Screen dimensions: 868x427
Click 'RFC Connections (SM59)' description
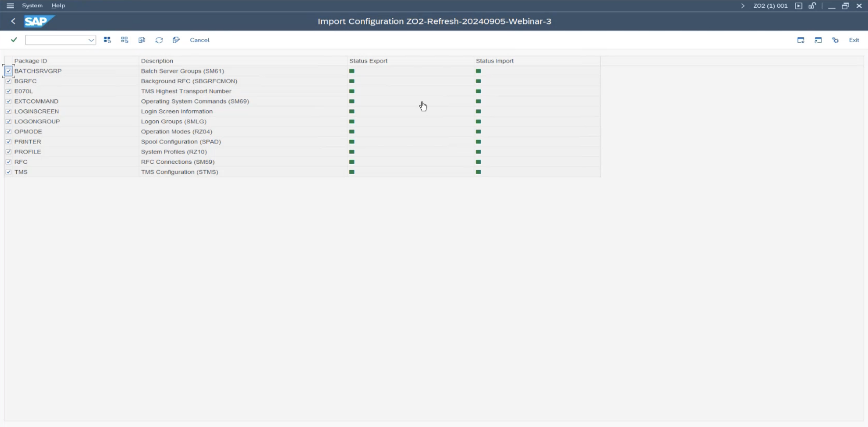tap(178, 162)
